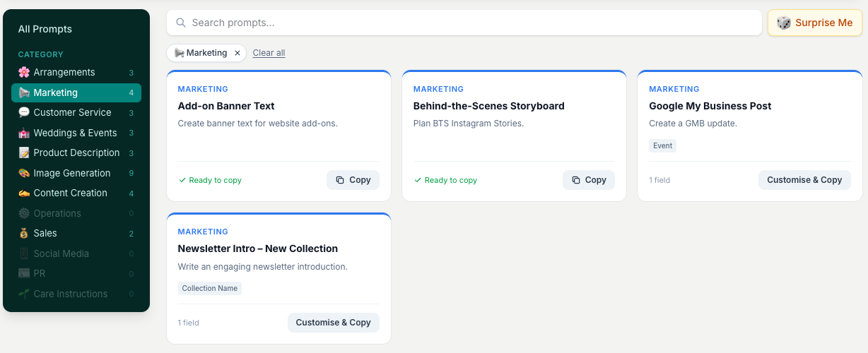Image resolution: width=868 pixels, height=353 pixels.
Task: Customise & Copy the Google My Business Post
Action: tap(804, 180)
